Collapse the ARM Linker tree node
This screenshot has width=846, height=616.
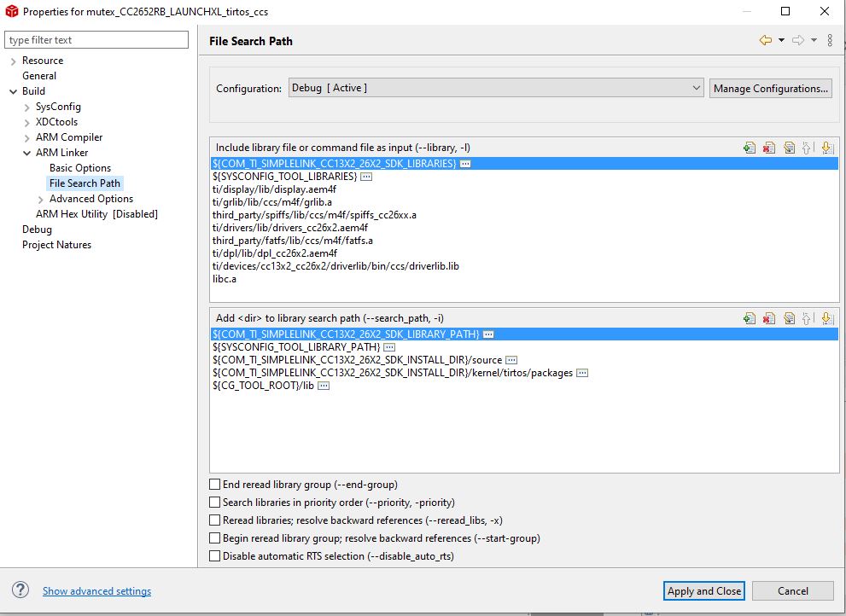coord(27,154)
